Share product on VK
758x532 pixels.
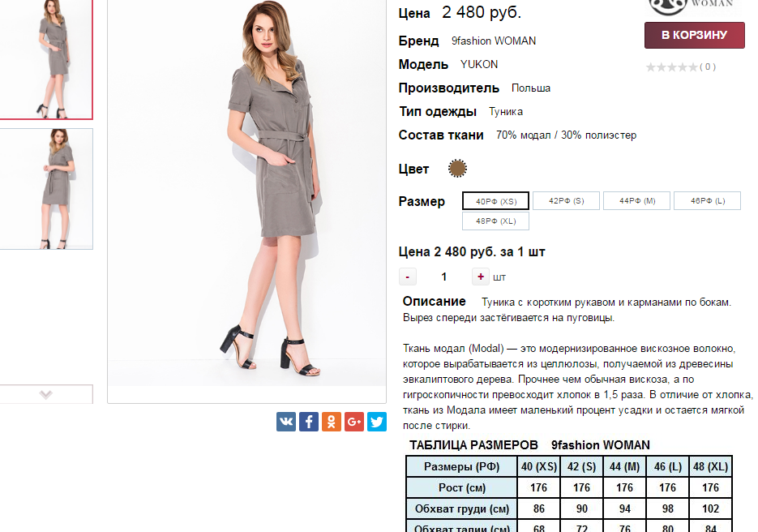coord(285,422)
